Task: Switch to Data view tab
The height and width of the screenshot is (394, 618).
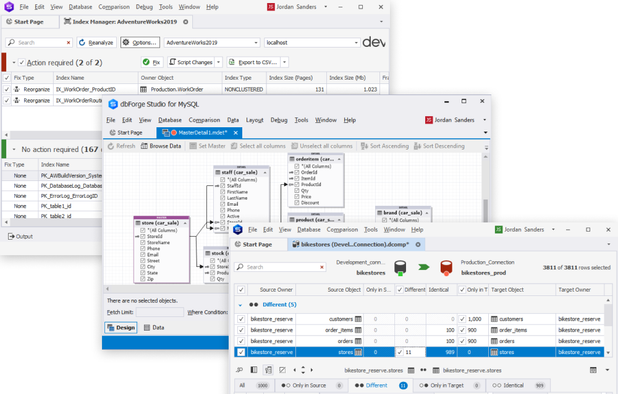Action: [x=154, y=328]
